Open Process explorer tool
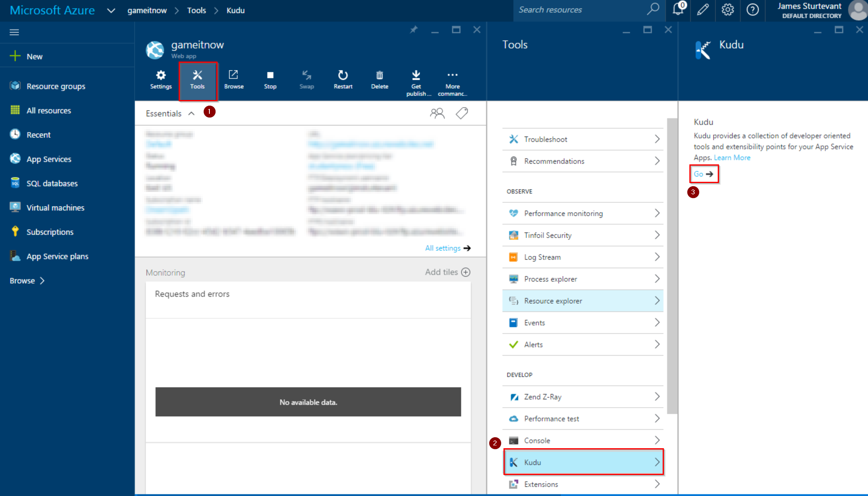Screen dimensions: 868x496 coord(582,279)
